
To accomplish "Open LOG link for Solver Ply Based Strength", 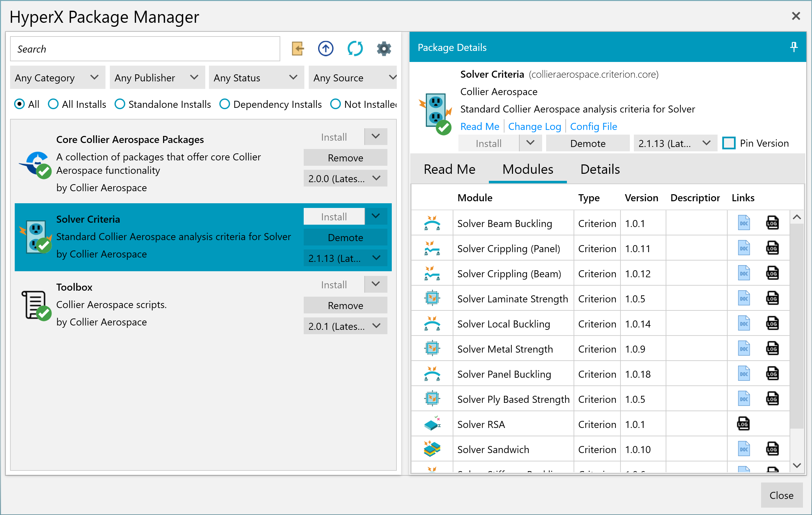I will (772, 399).
